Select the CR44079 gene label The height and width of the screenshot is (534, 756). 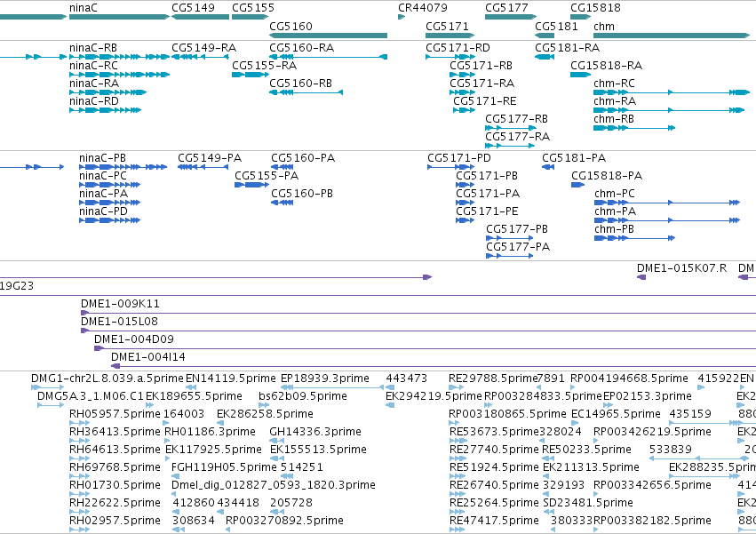422,8
